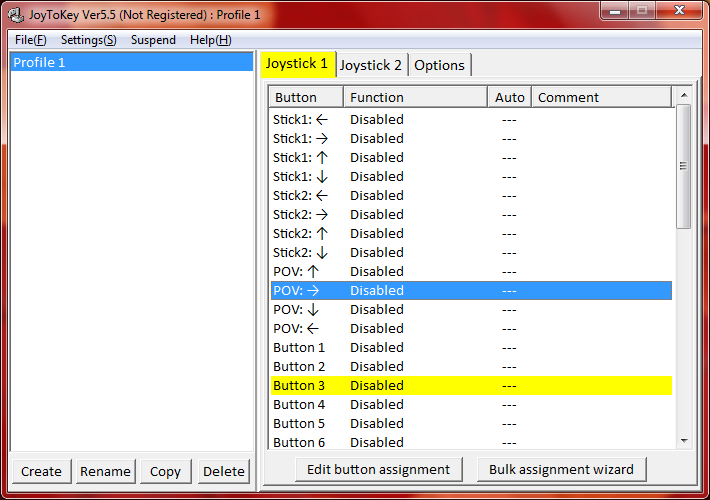Viewport: 710px width, 500px height.
Task: Click the scroll down arrow of button list
Action: pyautogui.click(x=684, y=441)
